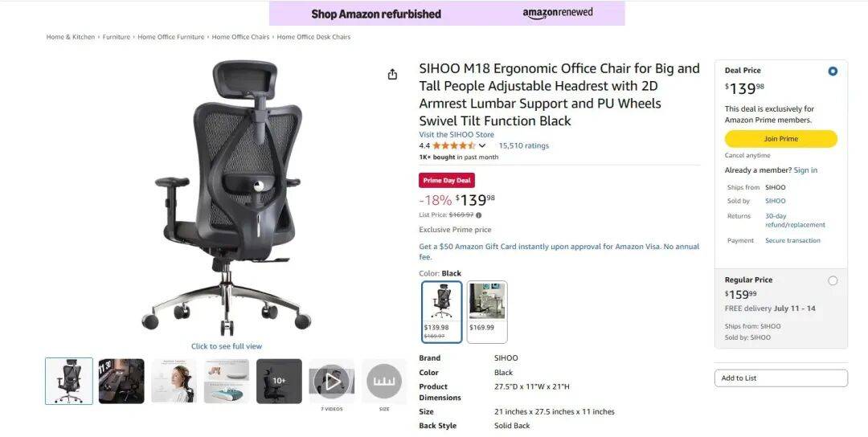The height and width of the screenshot is (437, 868).
Task: Click the Shop Amazon refurbished banner
Action: [447, 14]
